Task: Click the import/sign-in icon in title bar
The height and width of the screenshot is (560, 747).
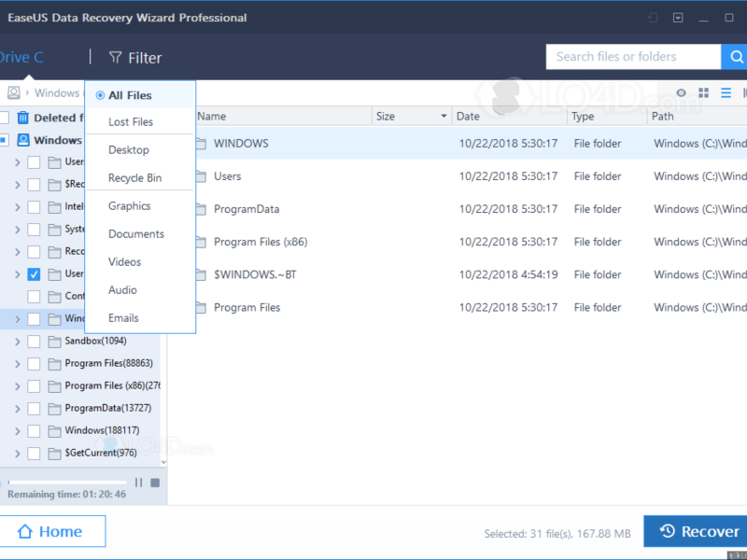Action: tap(653, 18)
